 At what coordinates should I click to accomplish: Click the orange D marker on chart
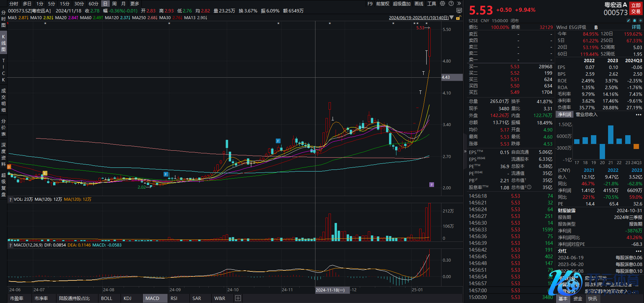9,167
